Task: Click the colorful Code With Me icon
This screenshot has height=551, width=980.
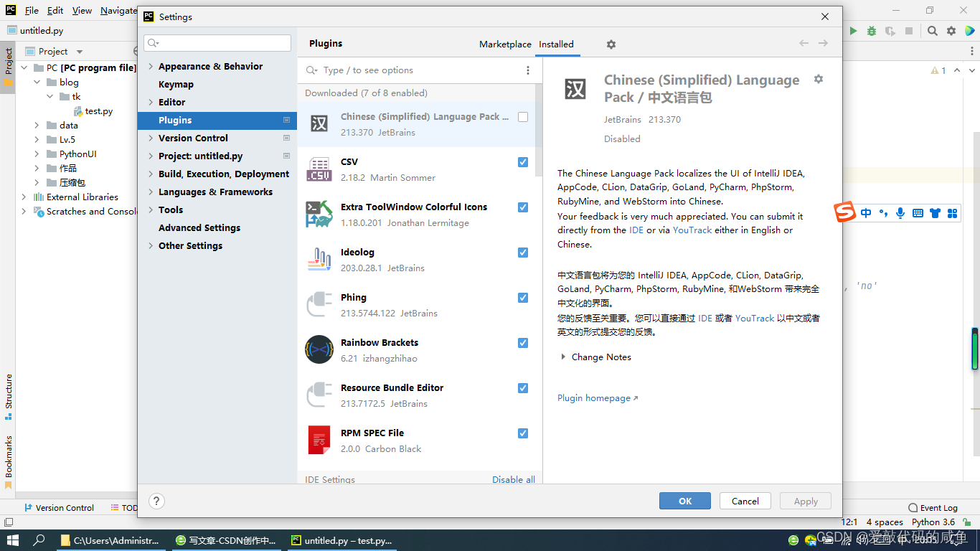Action: 970,31
